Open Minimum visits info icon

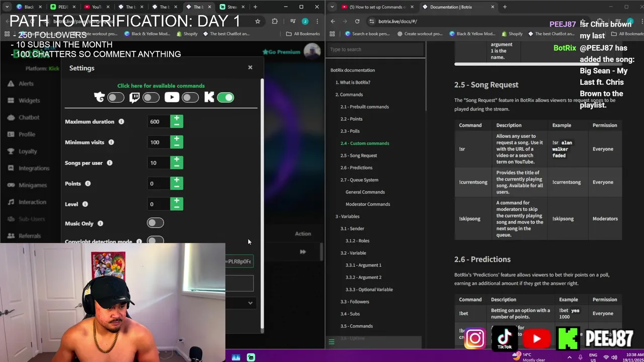coord(111,142)
